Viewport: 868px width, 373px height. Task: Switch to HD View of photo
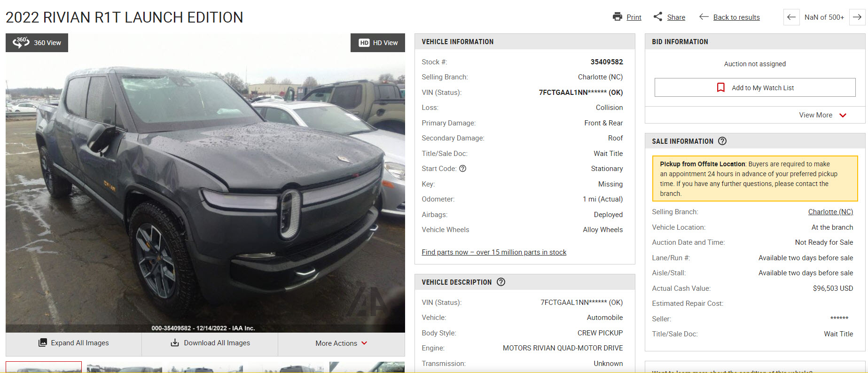pyautogui.click(x=378, y=43)
